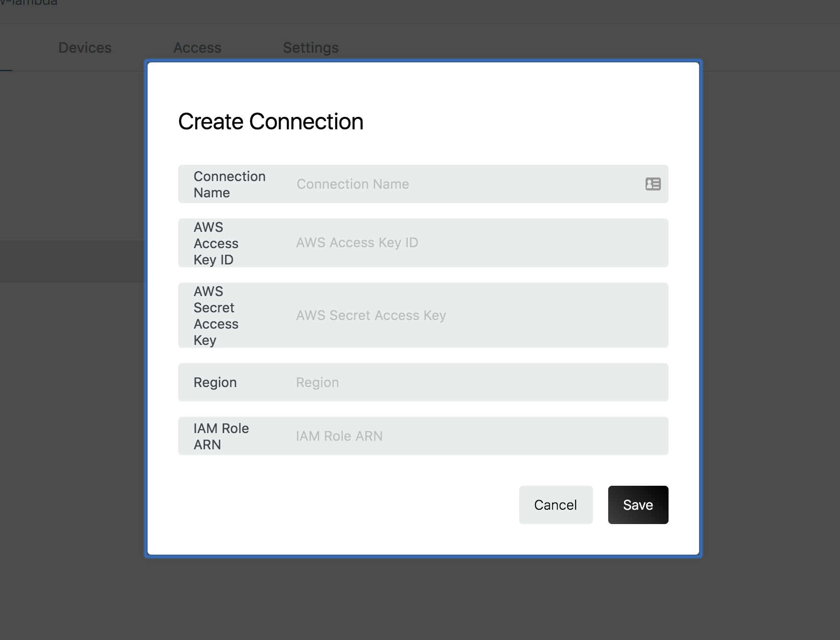Screen dimensions: 840x640
Task: Select the Connection Name label
Action: pos(229,184)
